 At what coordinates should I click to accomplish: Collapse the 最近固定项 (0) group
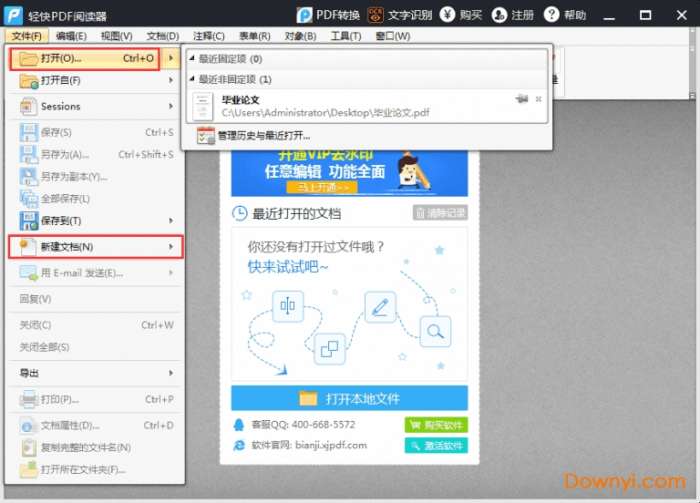192,58
